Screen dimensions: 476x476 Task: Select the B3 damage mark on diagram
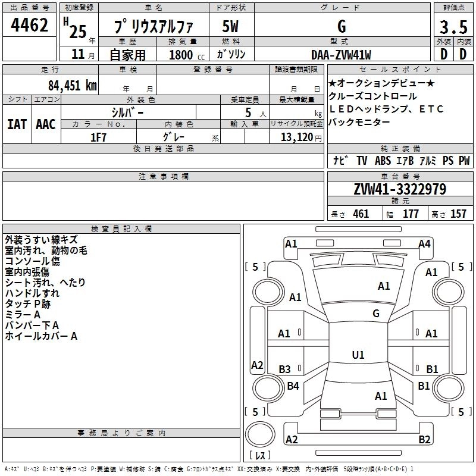284,369
